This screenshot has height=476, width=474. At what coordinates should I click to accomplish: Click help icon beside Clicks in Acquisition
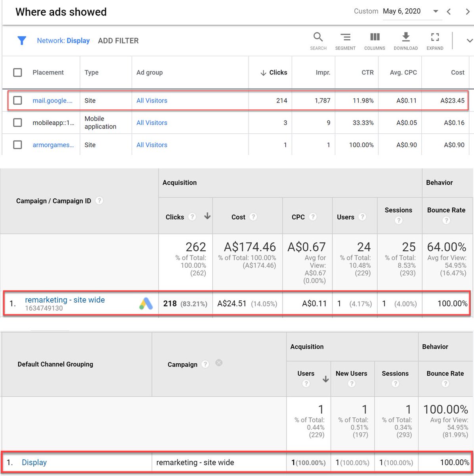[192, 217]
